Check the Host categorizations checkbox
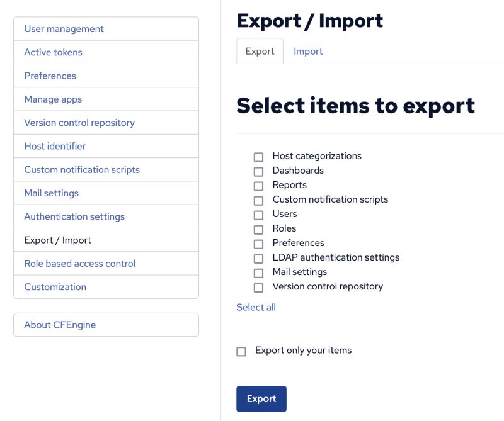This screenshot has width=504, height=421. click(258, 156)
